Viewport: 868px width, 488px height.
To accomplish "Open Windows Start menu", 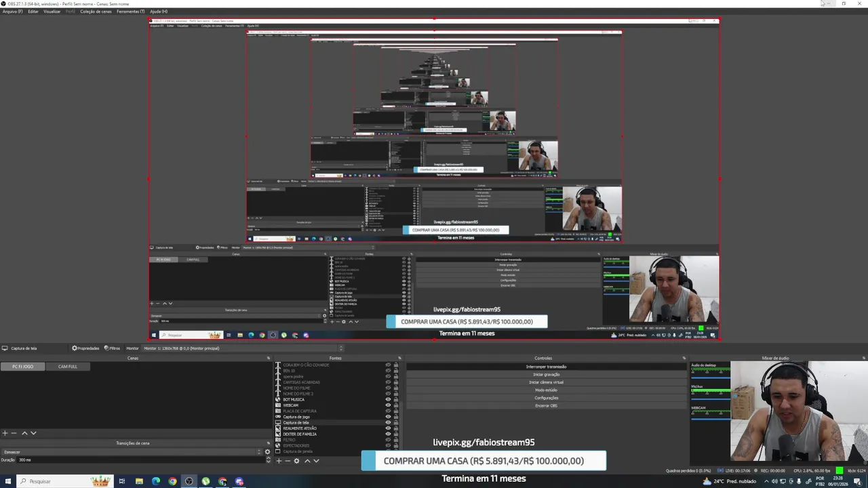I will click(7, 481).
